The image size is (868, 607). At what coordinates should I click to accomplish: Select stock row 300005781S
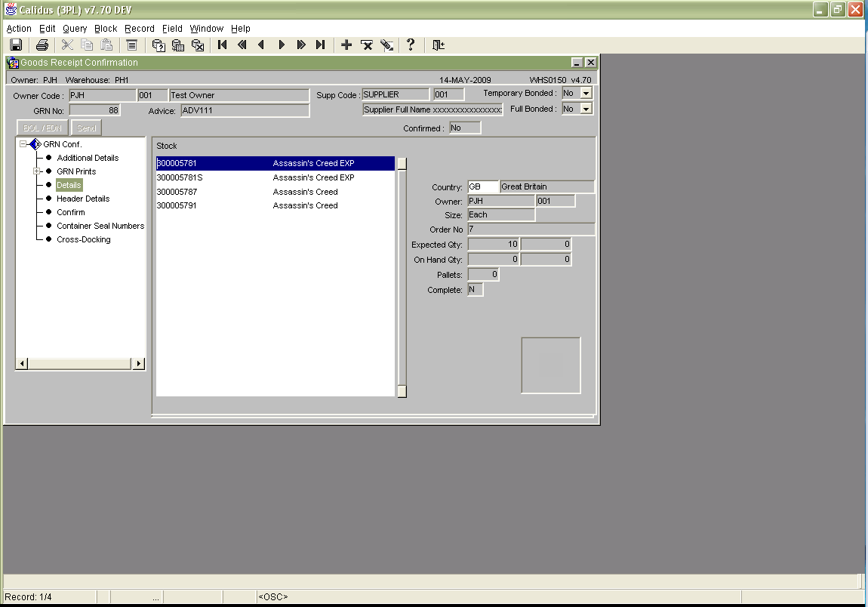(275, 177)
